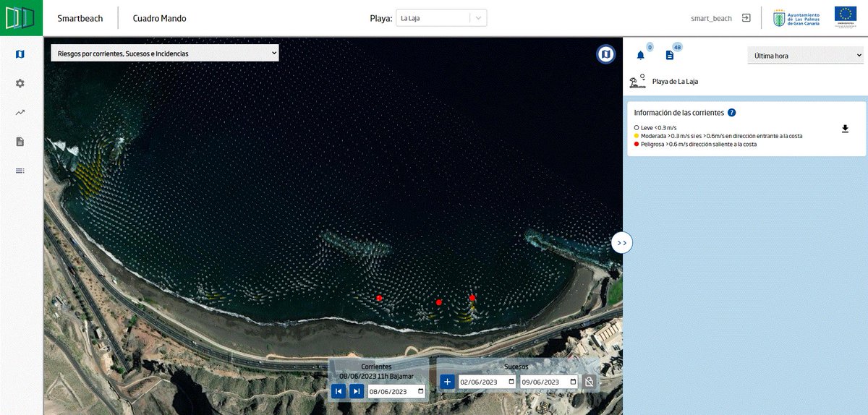868x415 pixels.
Task: Open the reports document sidebar icon
Action: [20, 141]
